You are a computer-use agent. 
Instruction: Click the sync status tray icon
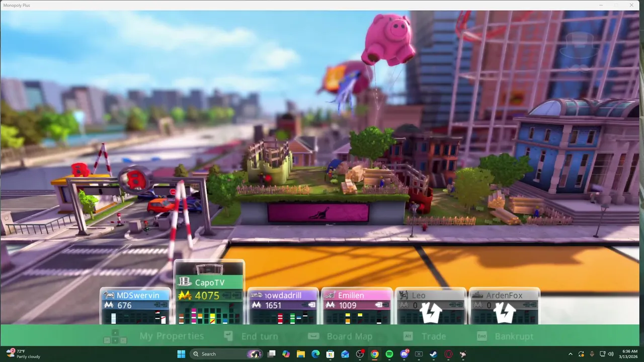click(581, 354)
